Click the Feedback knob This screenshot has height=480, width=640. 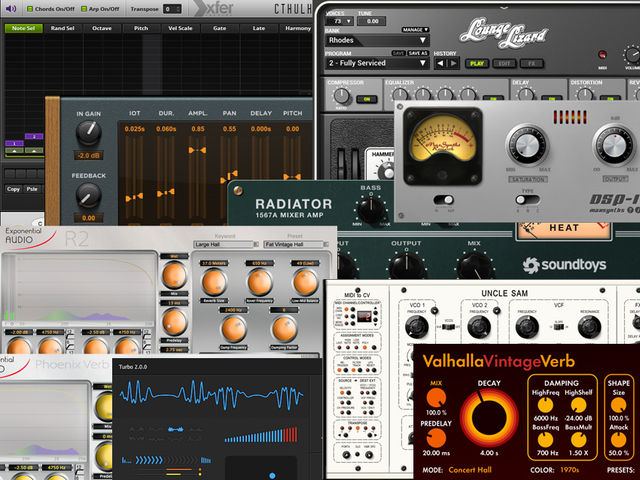88,195
